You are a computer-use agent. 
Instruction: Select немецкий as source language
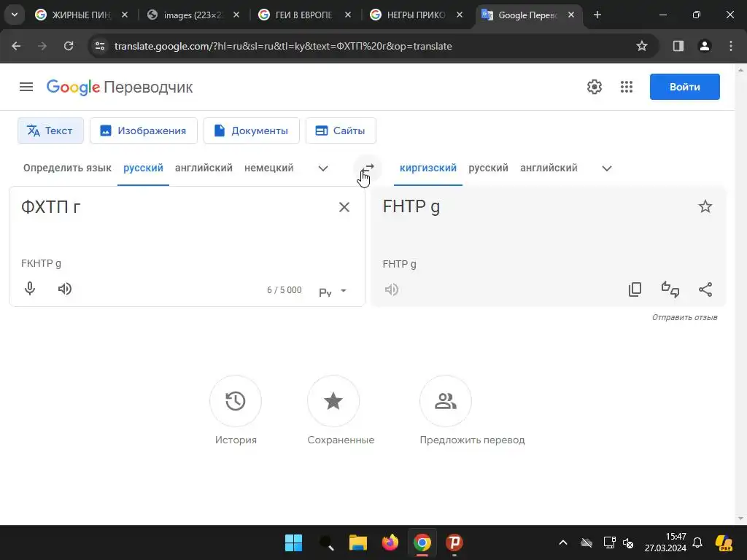[269, 168]
